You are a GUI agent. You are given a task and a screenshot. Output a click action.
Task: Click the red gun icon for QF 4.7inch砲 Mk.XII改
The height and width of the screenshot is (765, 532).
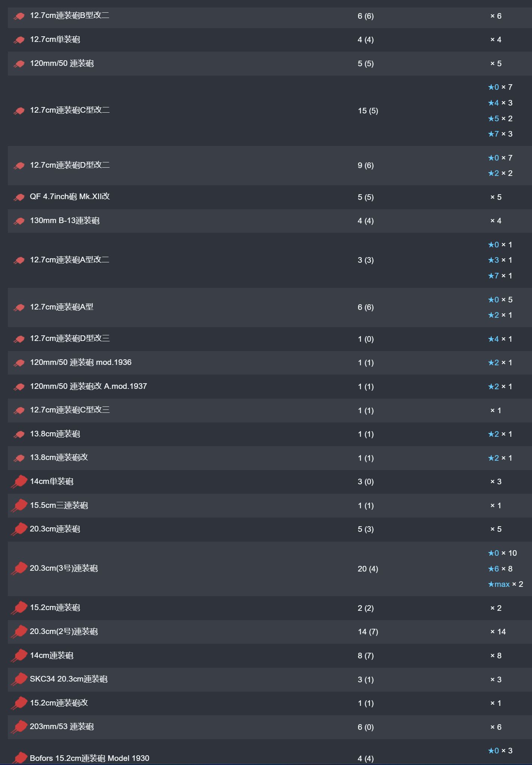(19, 197)
